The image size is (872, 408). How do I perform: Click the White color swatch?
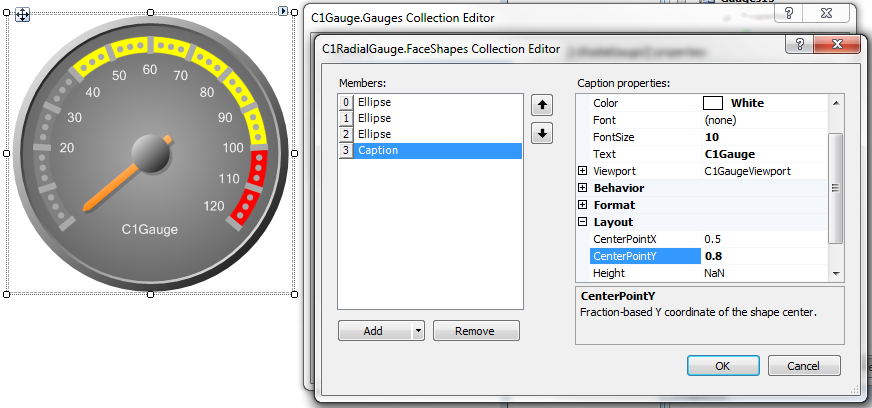coord(713,103)
